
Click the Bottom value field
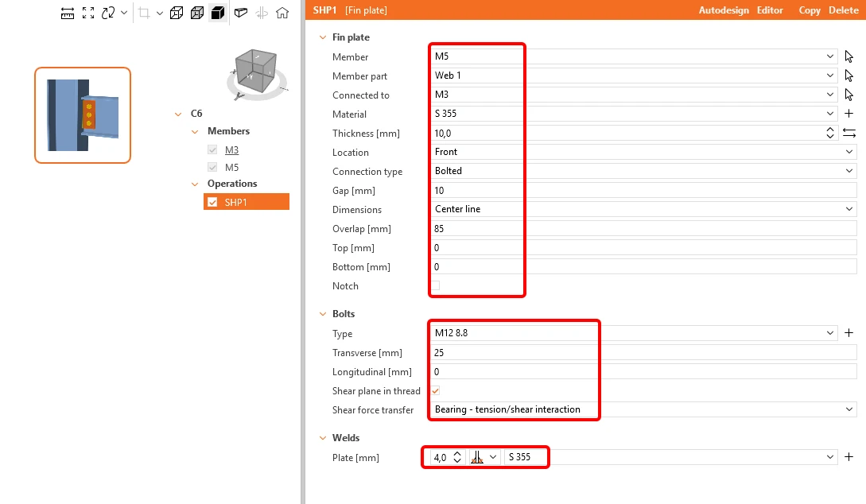(643, 266)
